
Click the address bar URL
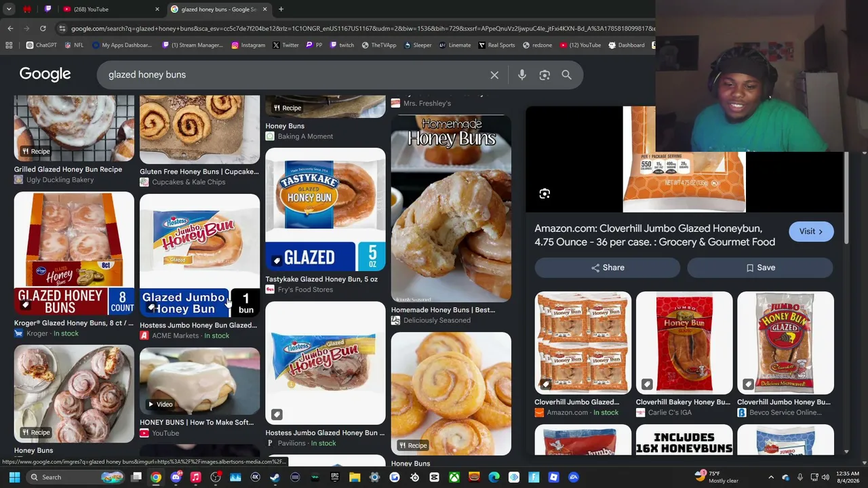click(x=363, y=28)
